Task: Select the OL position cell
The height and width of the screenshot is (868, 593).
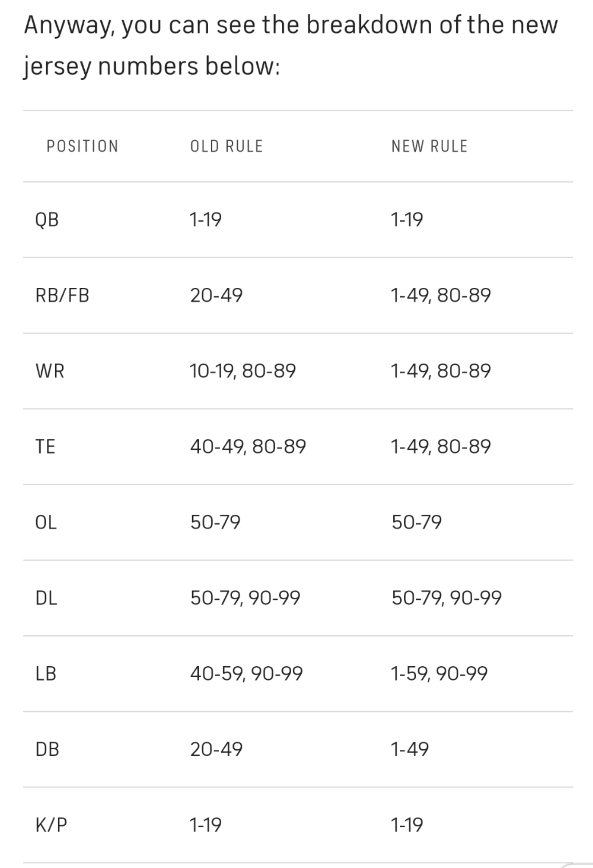Action: tap(46, 522)
